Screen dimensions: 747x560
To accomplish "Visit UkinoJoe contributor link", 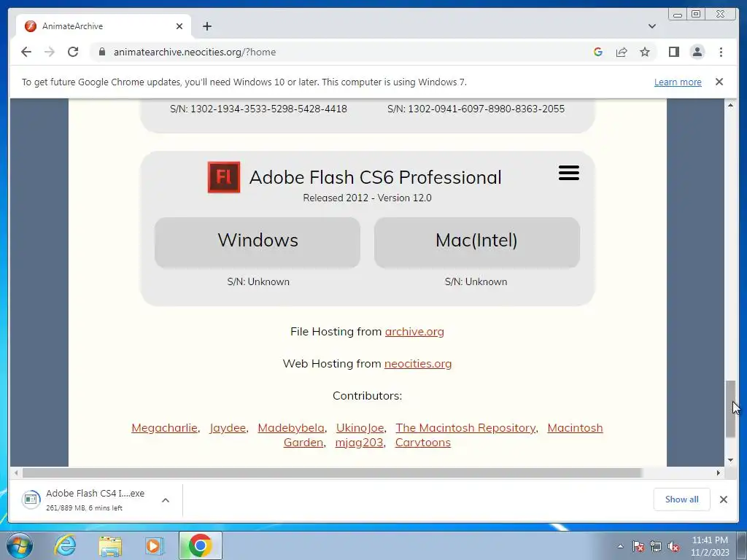I will pos(360,427).
